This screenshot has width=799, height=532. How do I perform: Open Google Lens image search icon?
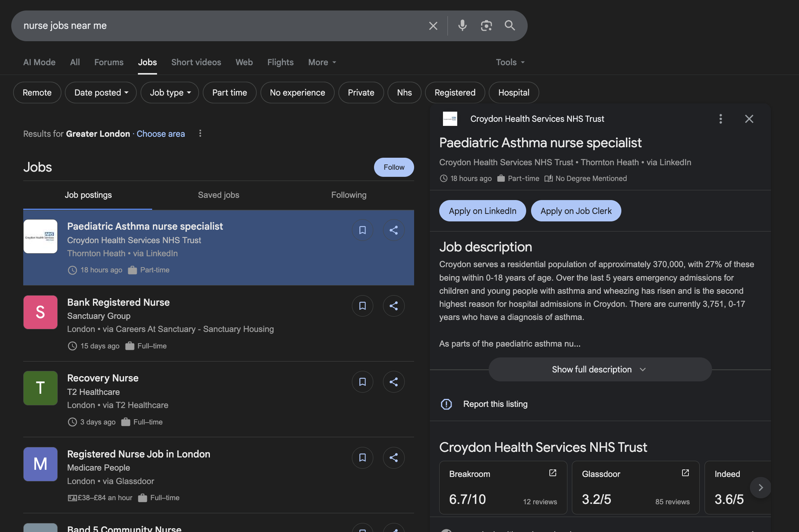tap(486, 25)
